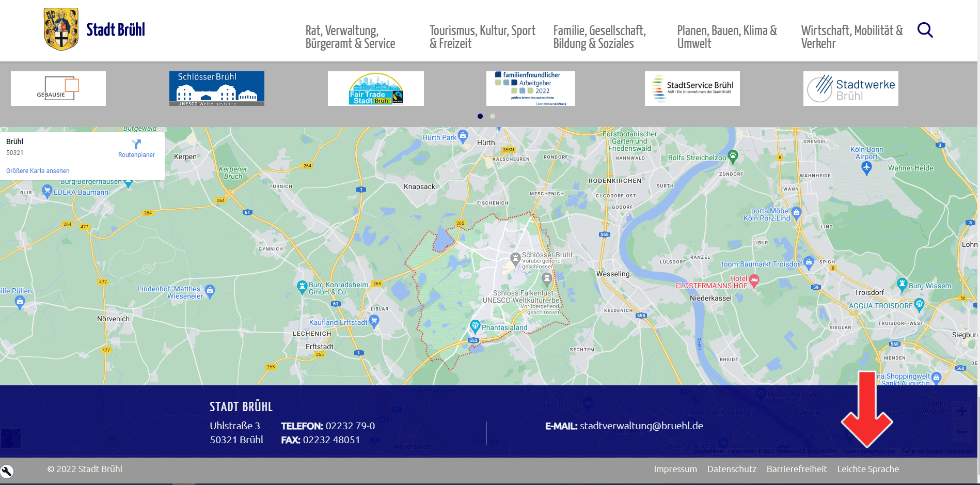Click the Rolfs Streichelzoo map pin
Viewport: 980px width, 485px height.
(x=733, y=155)
